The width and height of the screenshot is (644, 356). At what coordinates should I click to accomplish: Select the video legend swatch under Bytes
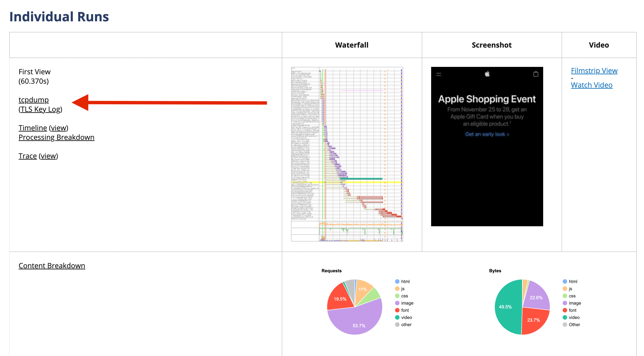[565, 317]
